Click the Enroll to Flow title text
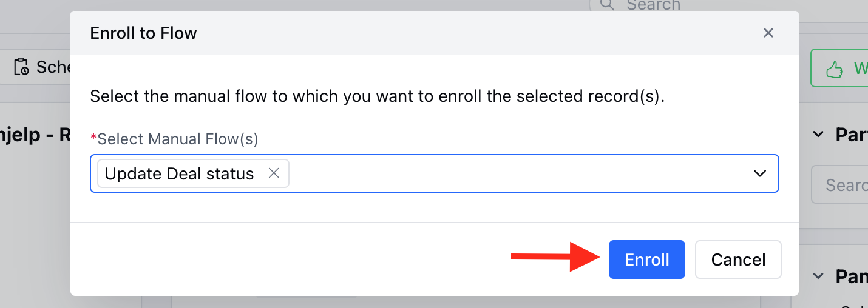The height and width of the screenshot is (308, 868). tap(143, 33)
